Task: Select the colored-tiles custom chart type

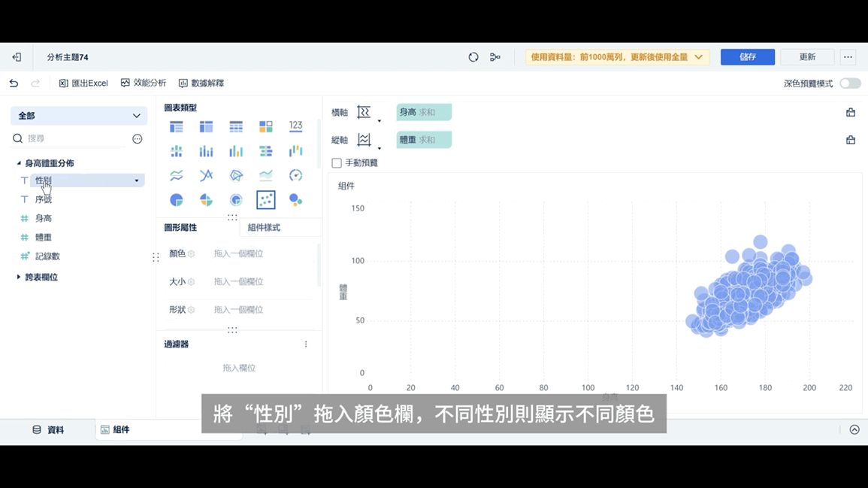Action: pos(266,127)
